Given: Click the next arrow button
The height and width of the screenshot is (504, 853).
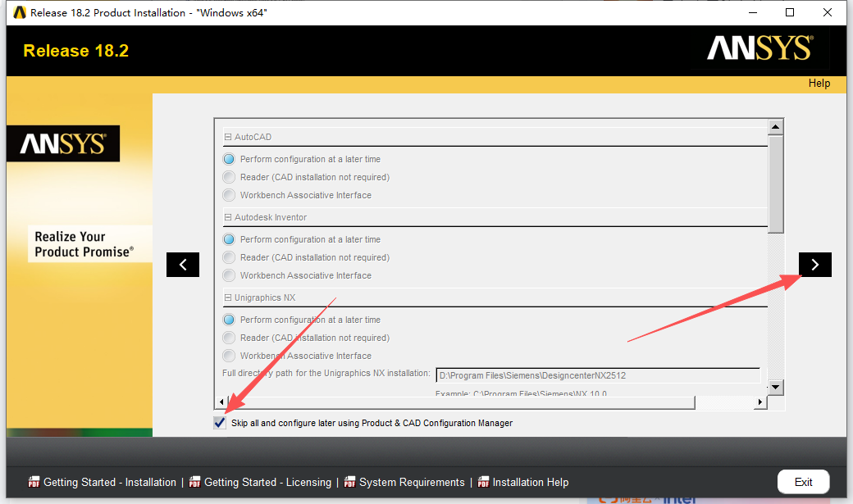Looking at the screenshot, I should click(814, 264).
